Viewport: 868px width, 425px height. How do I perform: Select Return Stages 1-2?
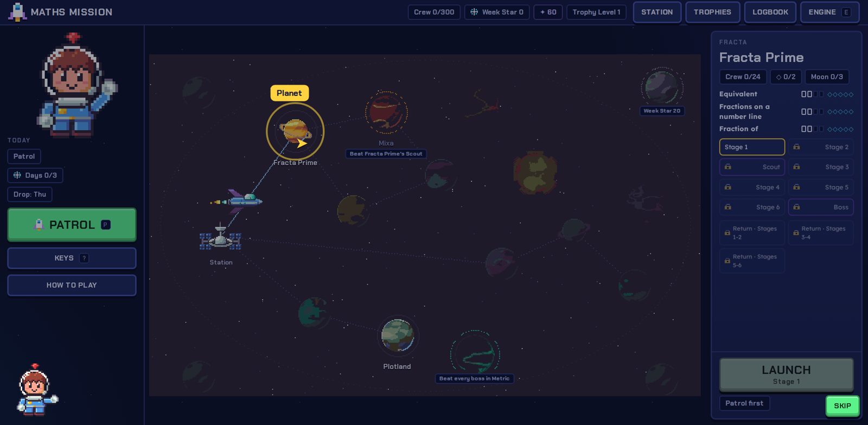[x=752, y=233]
